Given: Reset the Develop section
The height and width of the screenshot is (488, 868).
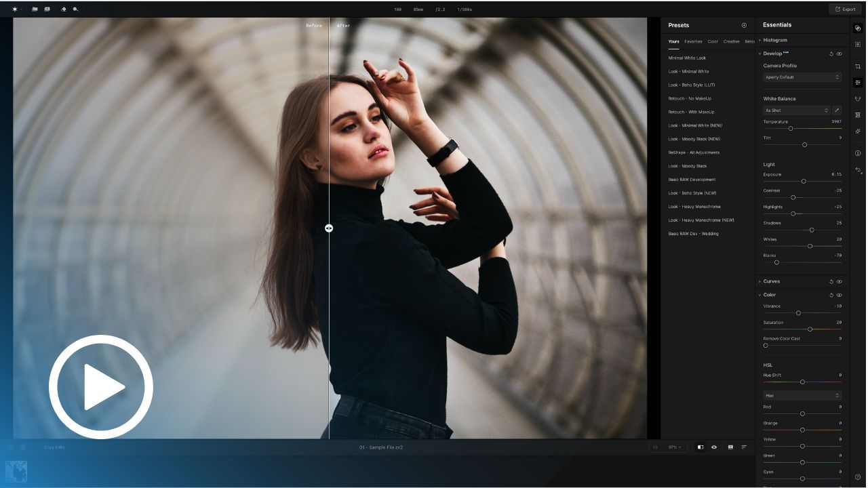Looking at the screenshot, I should [x=831, y=54].
